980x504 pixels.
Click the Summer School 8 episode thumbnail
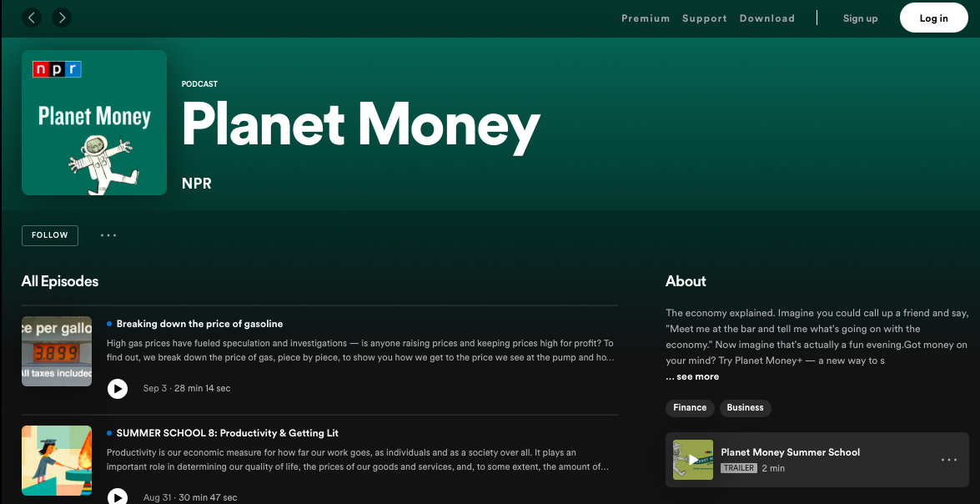tap(57, 461)
